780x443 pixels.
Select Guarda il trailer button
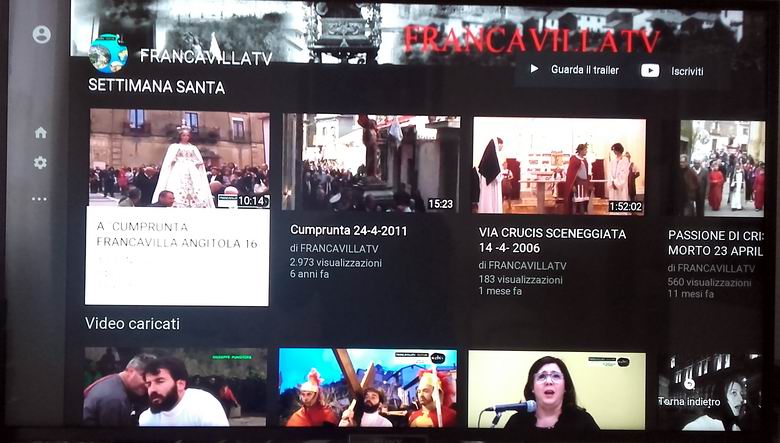coord(575,69)
